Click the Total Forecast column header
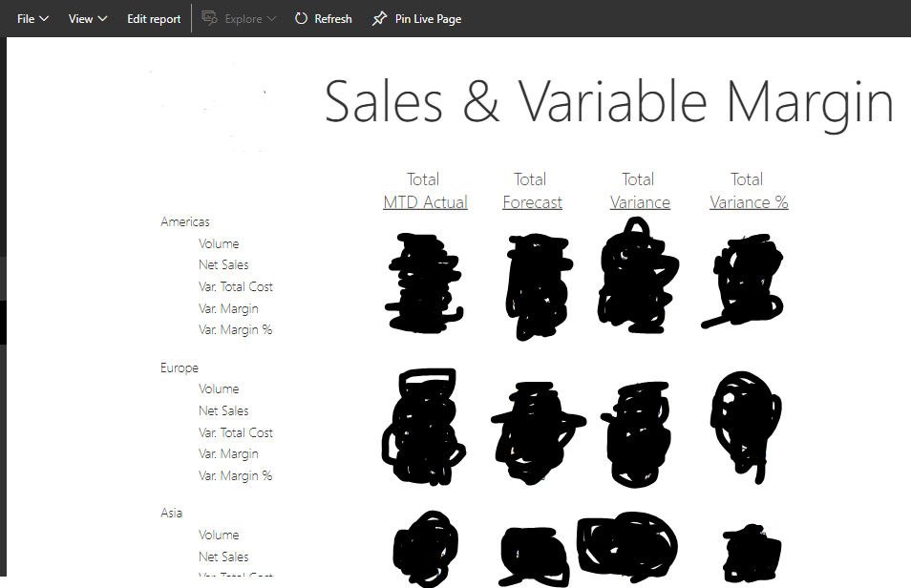 click(x=532, y=191)
